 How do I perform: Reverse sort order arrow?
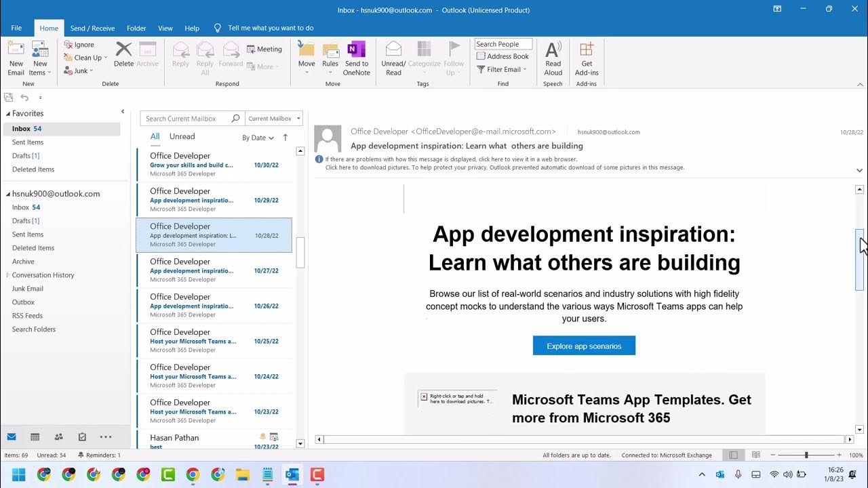tap(285, 137)
